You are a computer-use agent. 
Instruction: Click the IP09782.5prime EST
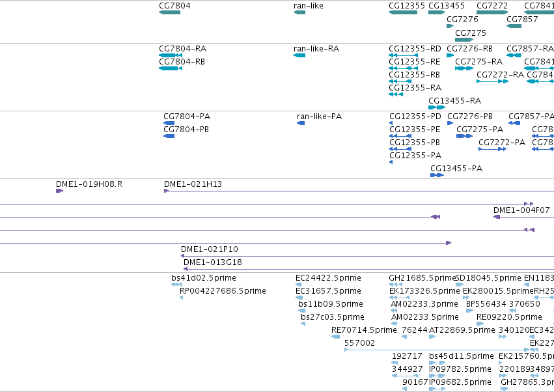(x=437, y=376)
